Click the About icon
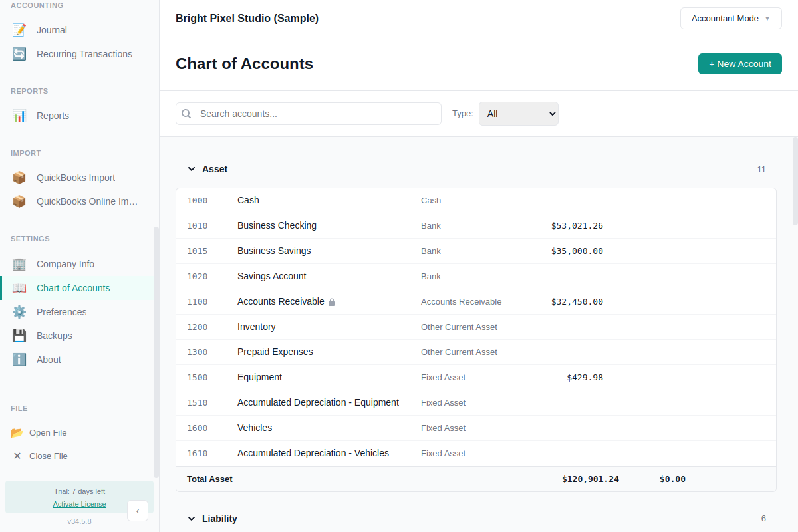The image size is (798, 532). tap(19, 360)
